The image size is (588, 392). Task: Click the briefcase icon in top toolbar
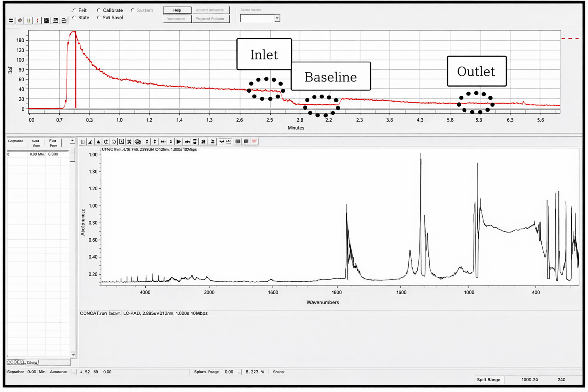(64, 20)
